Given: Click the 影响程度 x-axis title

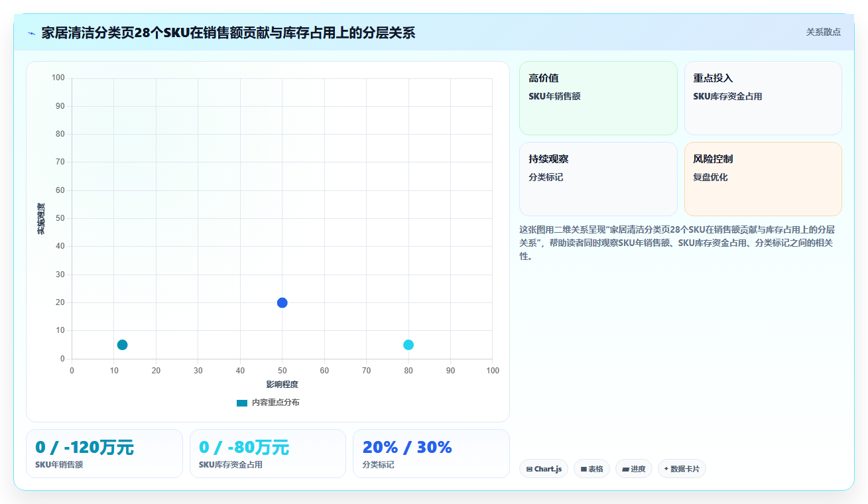Looking at the screenshot, I should (x=282, y=385).
